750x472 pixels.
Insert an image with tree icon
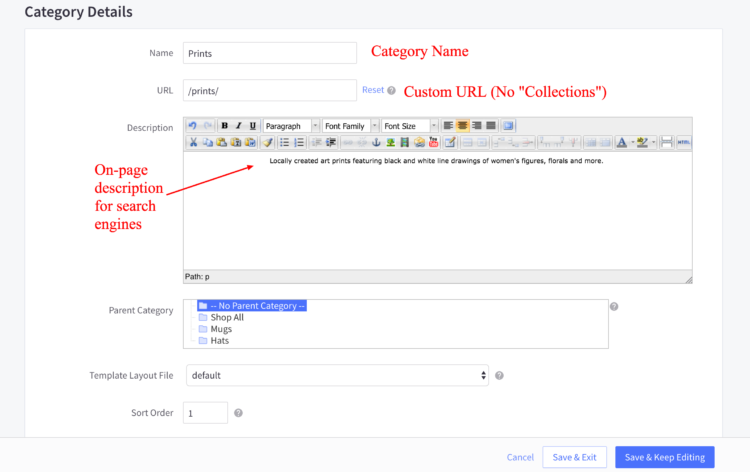(x=391, y=142)
